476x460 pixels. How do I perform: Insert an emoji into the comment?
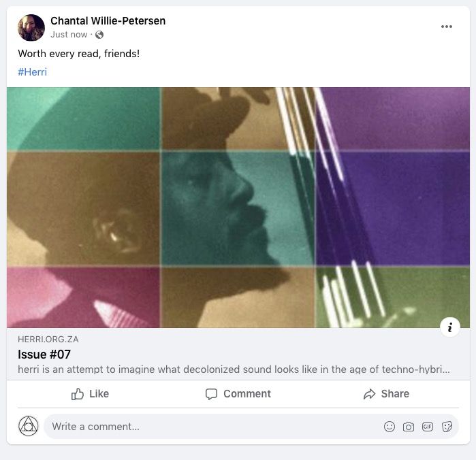(x=390, y=427)
